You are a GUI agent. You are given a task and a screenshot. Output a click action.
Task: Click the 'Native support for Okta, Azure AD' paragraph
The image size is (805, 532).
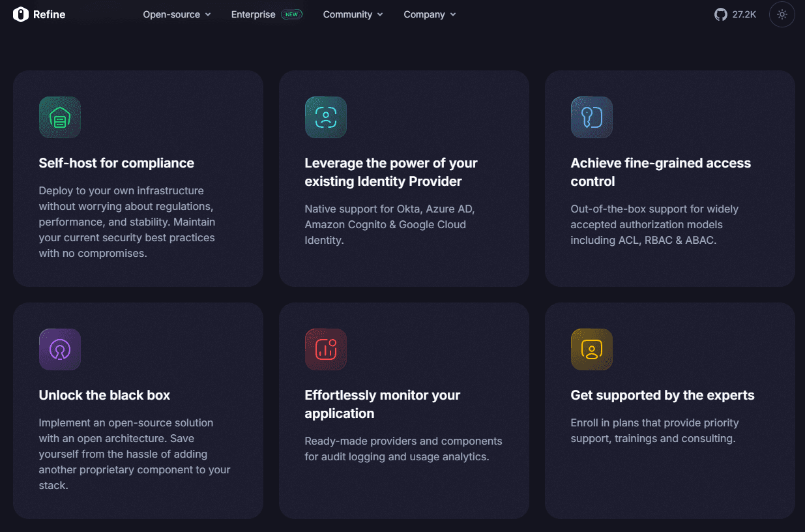pos(390,224)
